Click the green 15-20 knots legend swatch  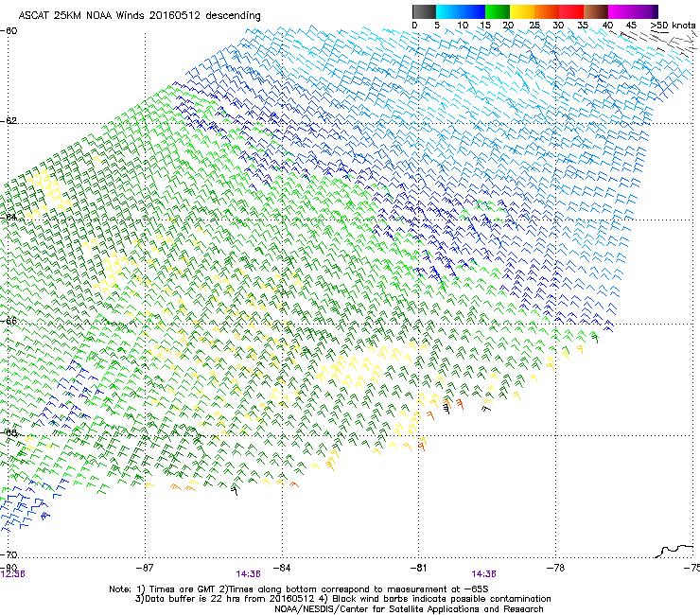498,11
